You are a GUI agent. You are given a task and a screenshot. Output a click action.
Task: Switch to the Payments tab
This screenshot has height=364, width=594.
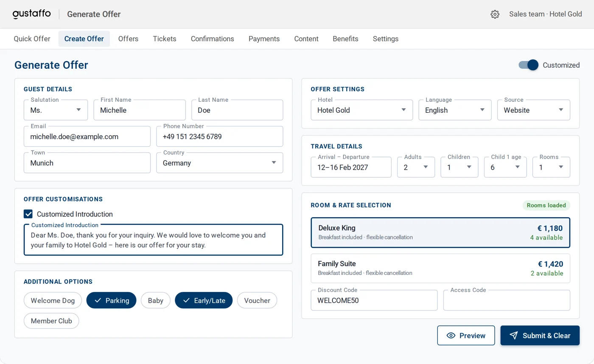coord(264,39)
